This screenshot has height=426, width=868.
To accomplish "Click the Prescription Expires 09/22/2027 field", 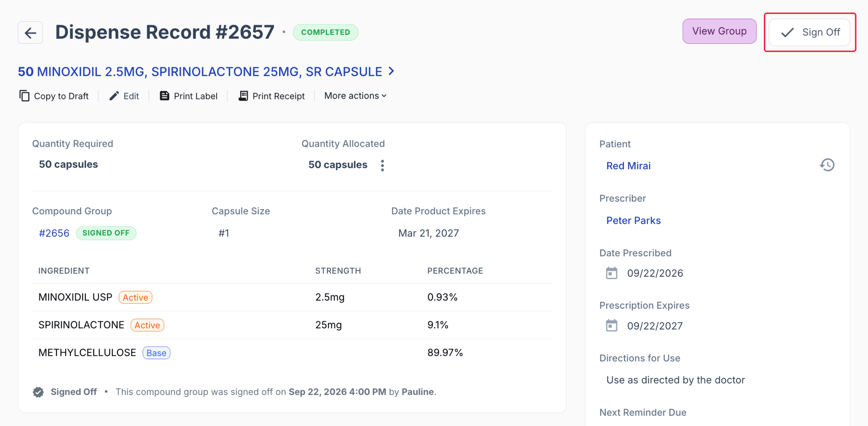I will [x=655, y=326].
